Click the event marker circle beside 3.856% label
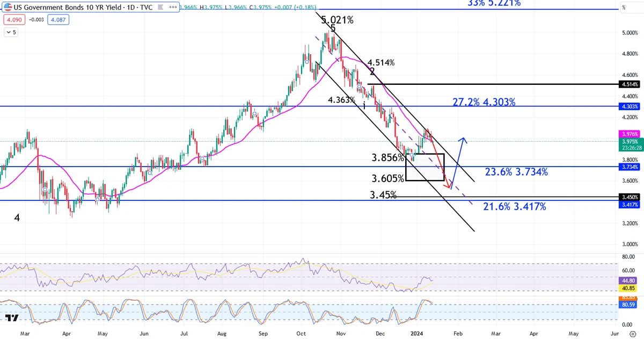The width and height of the screenshot is (644, 339). coord(412,155)
